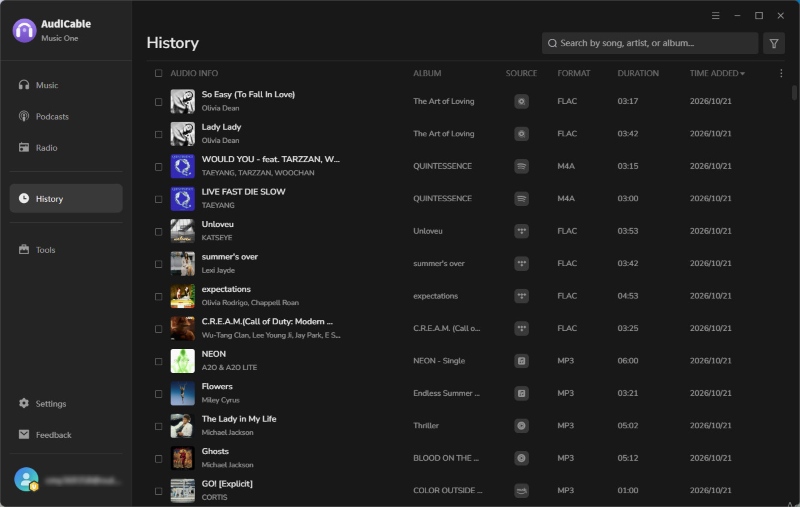Image resolution: width=800 pixels, height=507 pixels.
Task: Check The Lady in My Life checkbox
Action: click(159, 426)
